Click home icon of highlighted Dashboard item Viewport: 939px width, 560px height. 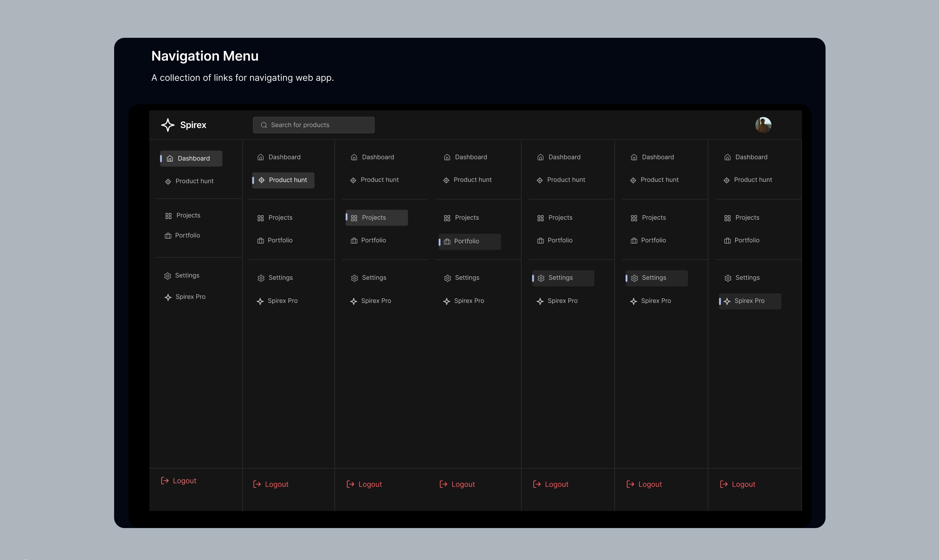coord(170,158)
